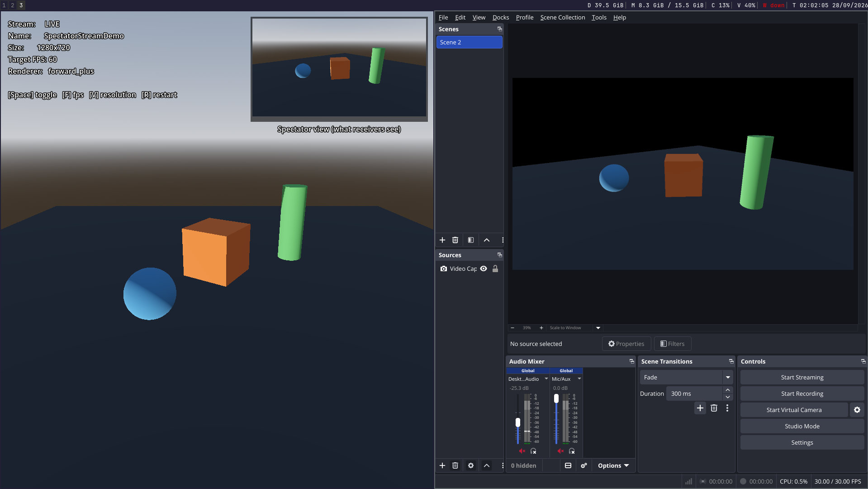Open the Docks menu
This screenshot has width=868, height=489.
point(501,17)
